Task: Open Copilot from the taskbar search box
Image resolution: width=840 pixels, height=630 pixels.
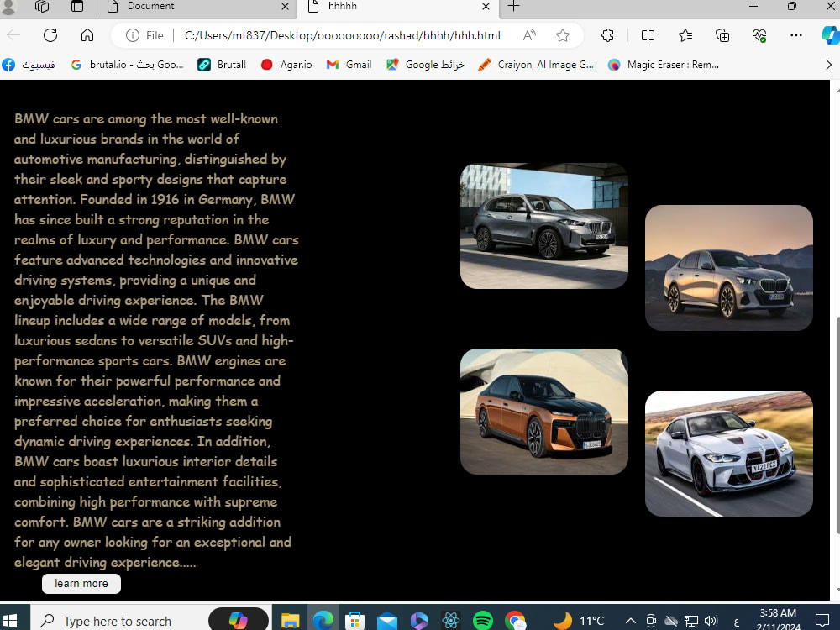Action: pyautogui.click(x=238, y=621)
